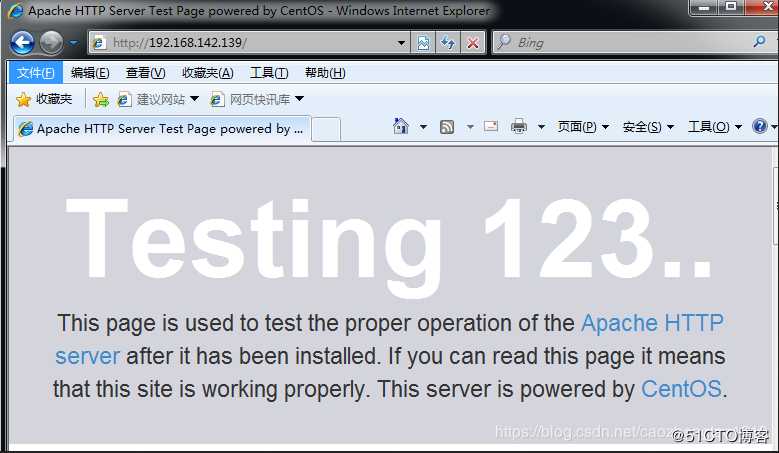Minimize the Internet Explorer window

[x=703, y=7]
